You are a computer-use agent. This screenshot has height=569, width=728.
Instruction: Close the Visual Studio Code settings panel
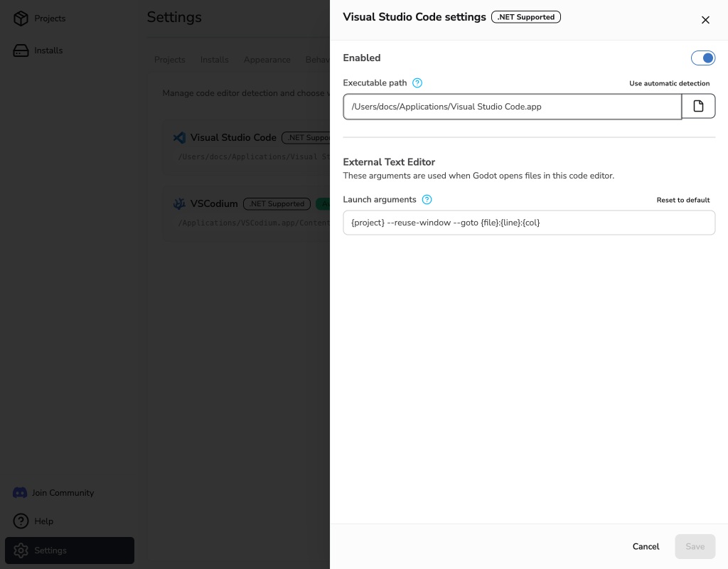pyautogui.click(x=705, y=20)
